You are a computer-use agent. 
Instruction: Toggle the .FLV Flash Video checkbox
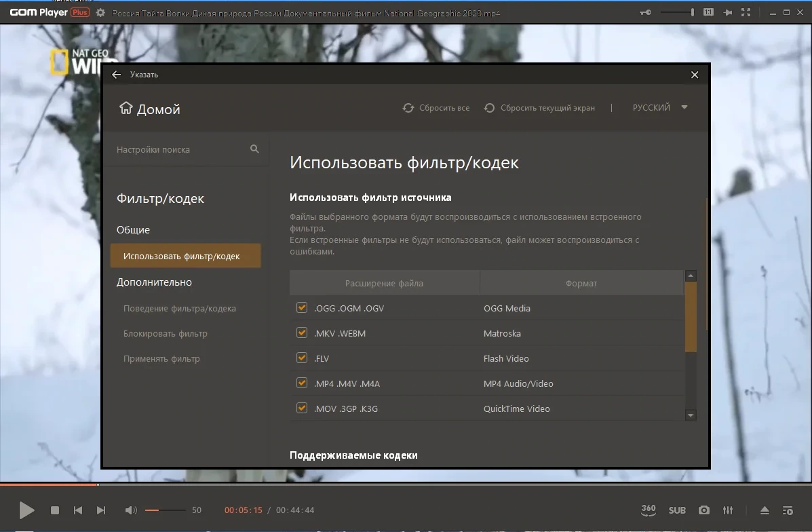(301, 358)
